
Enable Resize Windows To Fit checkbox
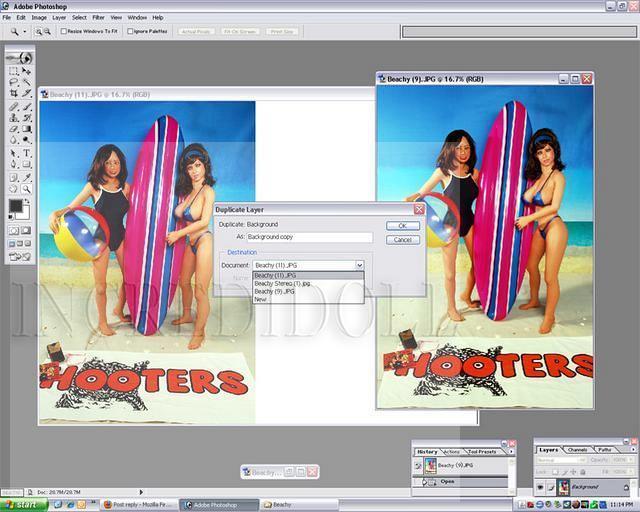64,31
